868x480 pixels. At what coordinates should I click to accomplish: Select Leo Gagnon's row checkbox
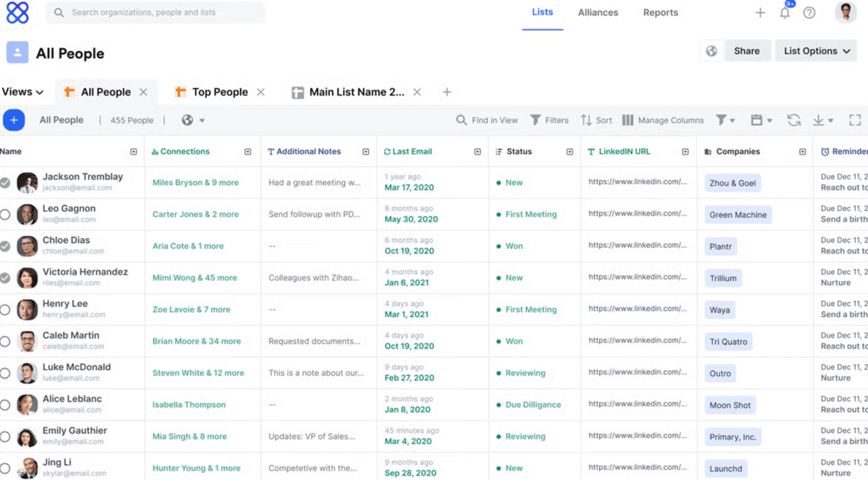[5, 215]
